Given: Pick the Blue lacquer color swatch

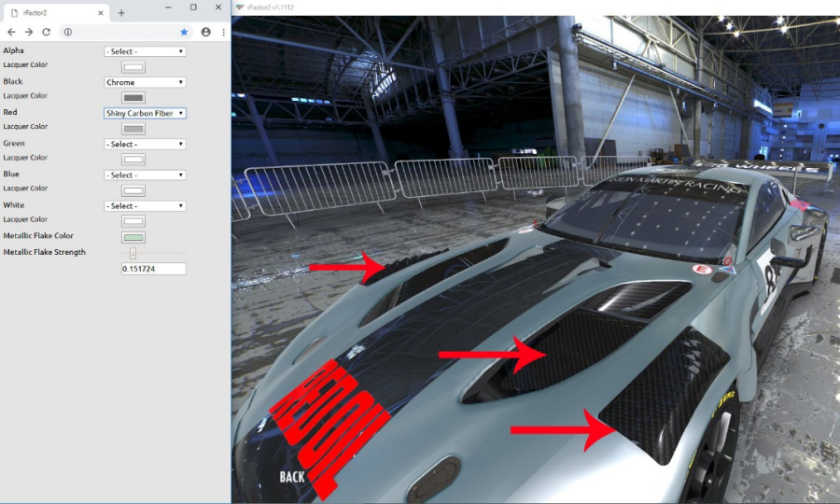Looking at the screenshot, I should (x=133, y=190).
